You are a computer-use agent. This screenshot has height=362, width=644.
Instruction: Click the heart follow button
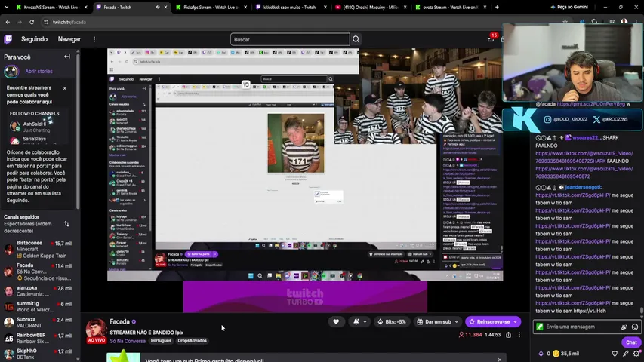pyautogui.click(x=336, y=322)
